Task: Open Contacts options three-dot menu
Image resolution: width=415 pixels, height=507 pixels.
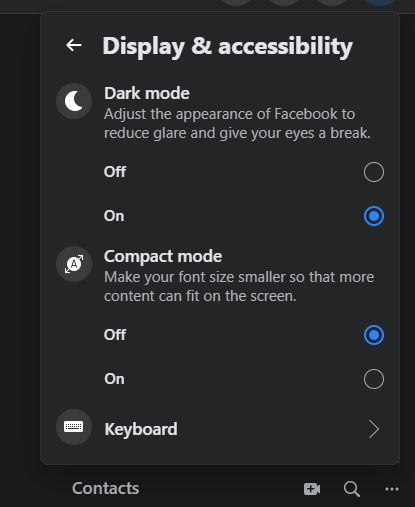Action: click(392, 489)
